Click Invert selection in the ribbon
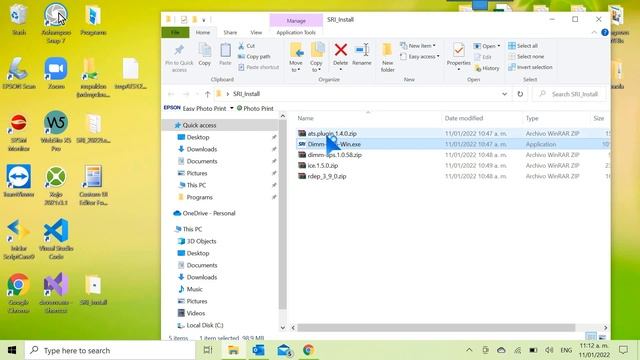 pyautogui.click(x=530, y=67)
